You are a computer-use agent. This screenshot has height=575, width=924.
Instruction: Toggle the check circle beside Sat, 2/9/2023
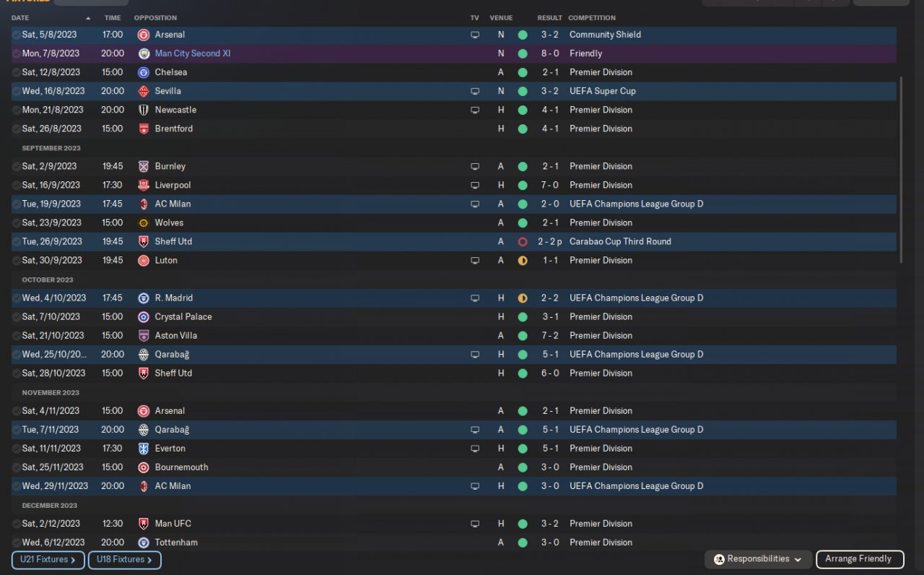pyautogui.click(x=17, y=166)
